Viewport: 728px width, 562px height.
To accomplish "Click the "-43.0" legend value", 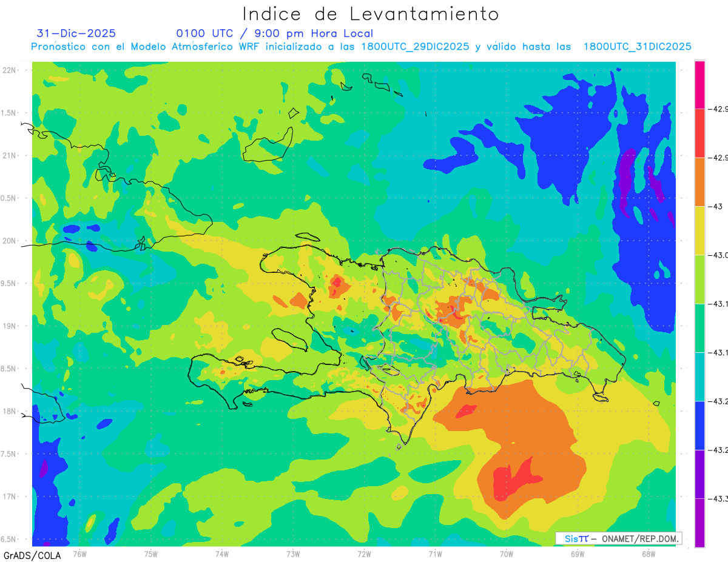I will point(718,255).
